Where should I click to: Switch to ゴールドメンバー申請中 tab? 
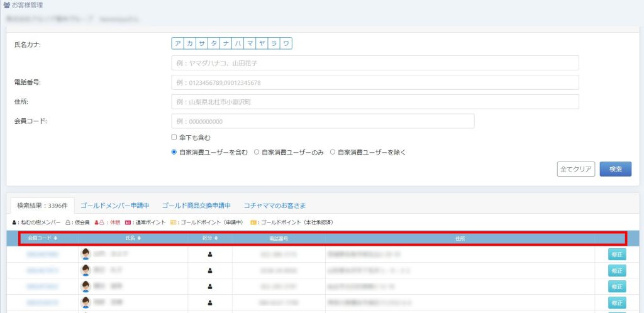coord(114,205)
